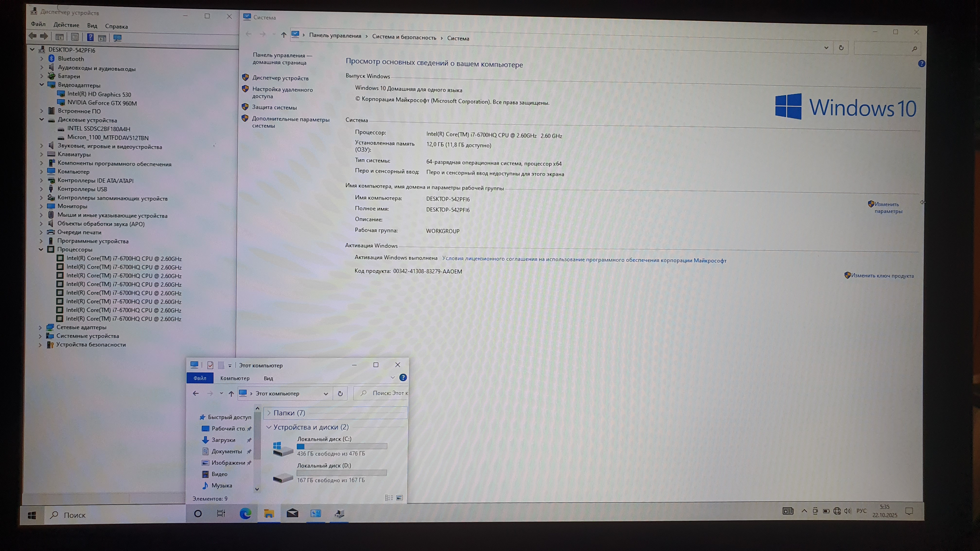Open the Действие menu
This screenshot has width=980, height=551.
(x=66, y=25)
